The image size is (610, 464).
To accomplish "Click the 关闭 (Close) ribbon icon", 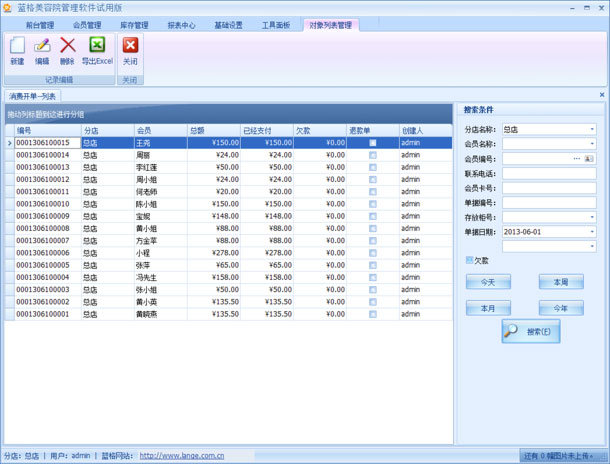I will 130,46.
